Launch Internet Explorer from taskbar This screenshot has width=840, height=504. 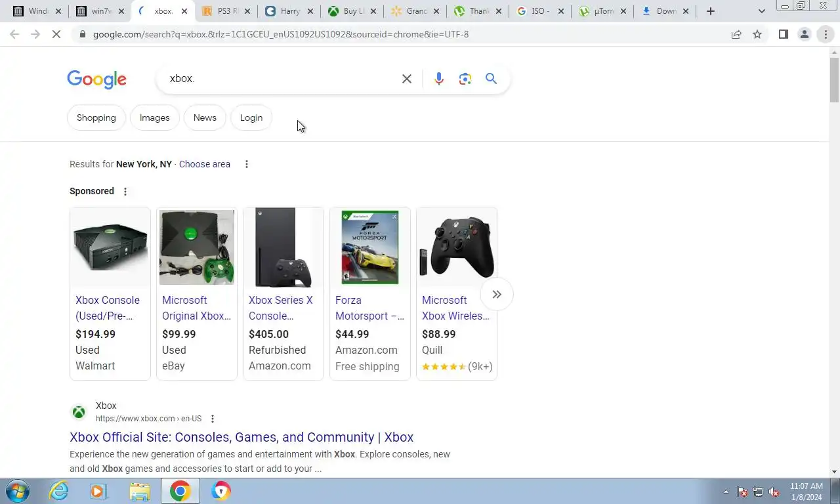click(59, 491)
